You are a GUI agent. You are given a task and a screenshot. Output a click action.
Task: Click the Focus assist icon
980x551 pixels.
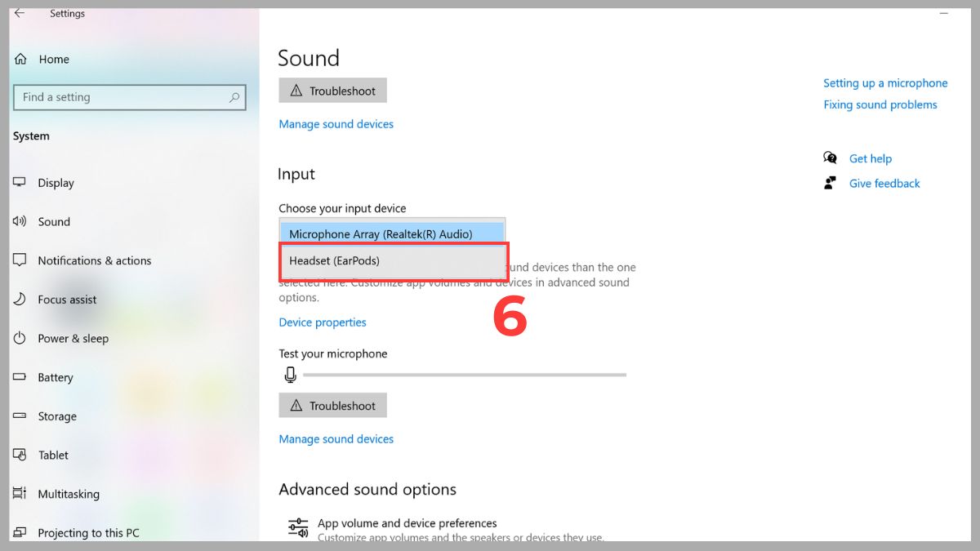pyautogui.click(x=19, y=300)
